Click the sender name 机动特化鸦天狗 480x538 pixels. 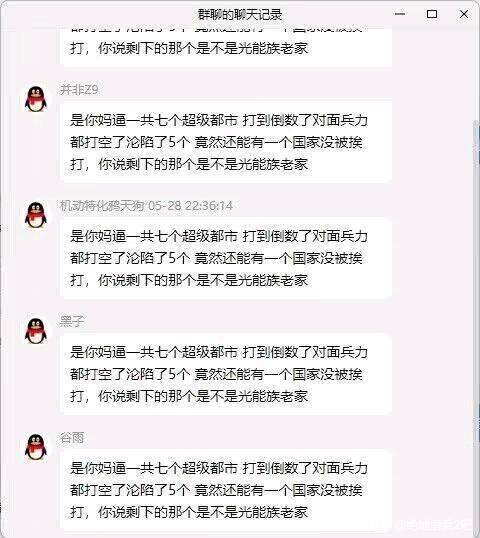(102, 206)
